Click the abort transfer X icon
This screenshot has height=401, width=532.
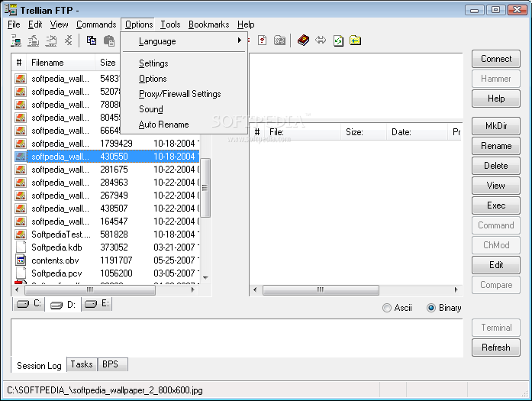(69, 40)
